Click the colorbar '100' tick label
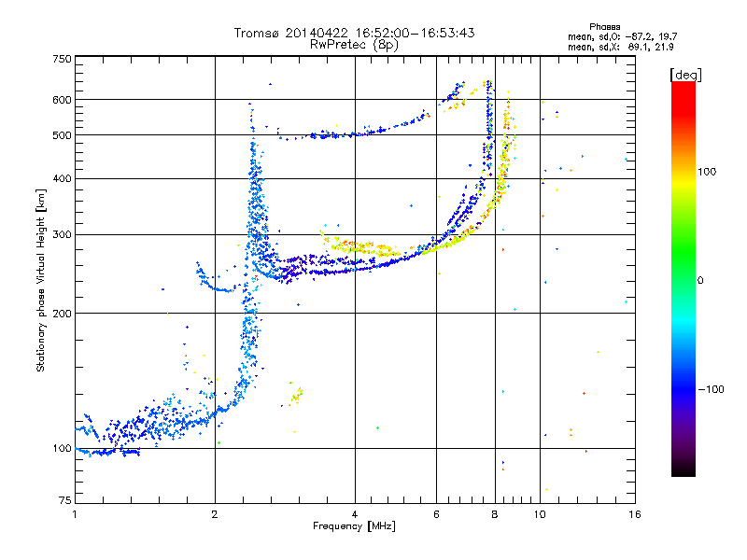Viewport: 747px width, 560px height. tap(707, 172)
